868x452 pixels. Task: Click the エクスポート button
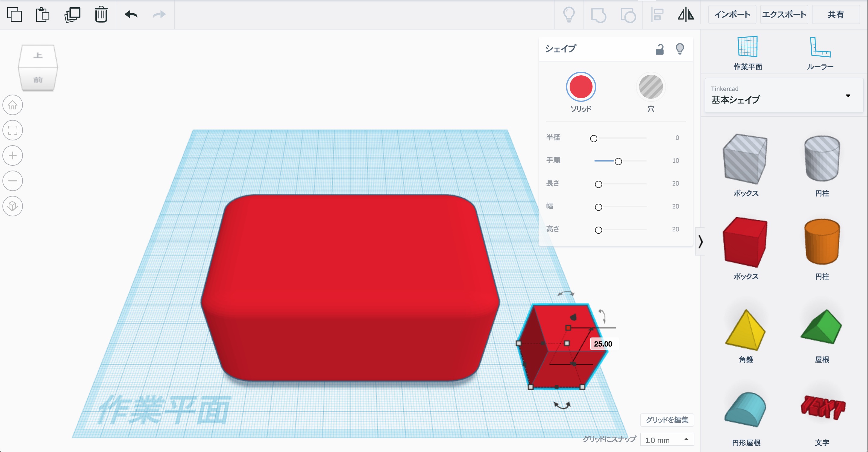784,14
